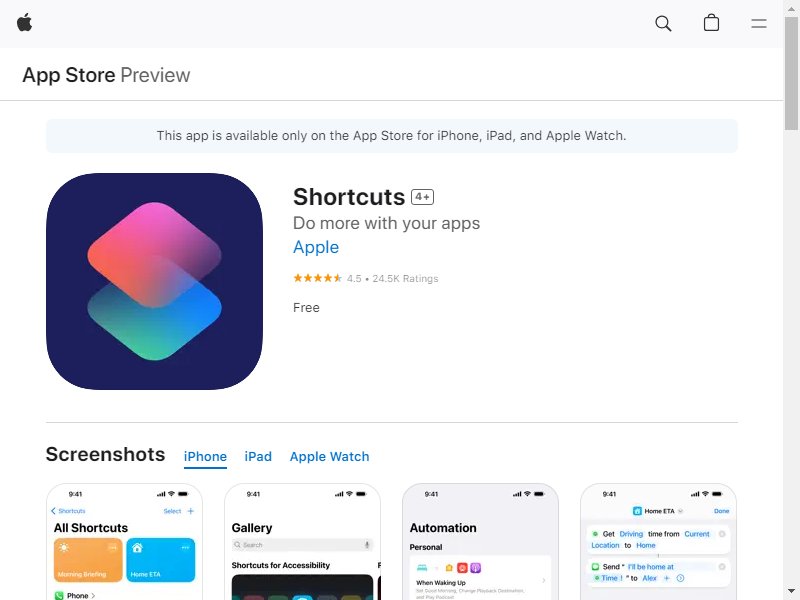The width and height of the screenshot is (800, 600).
Task: Click the Shortcuts app title
Action: 349,197
